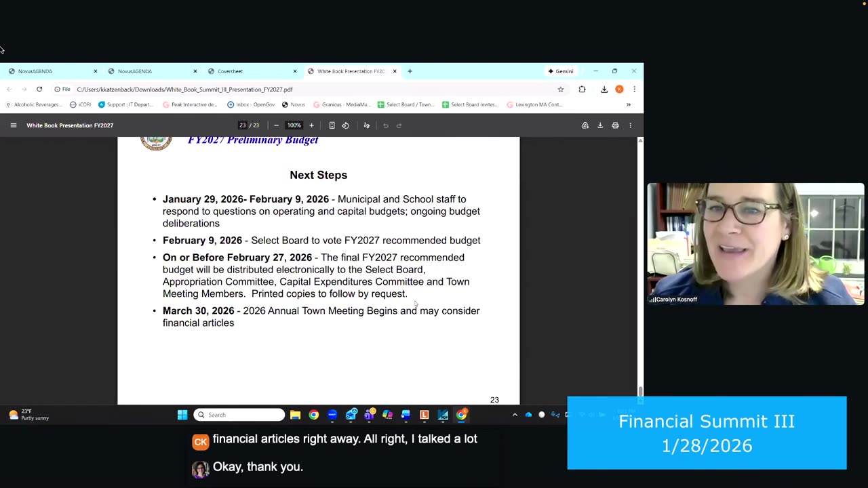This screenshot has height=488, width=868.
Task: Click the taskbar Search box
Action: click(239, 415)
